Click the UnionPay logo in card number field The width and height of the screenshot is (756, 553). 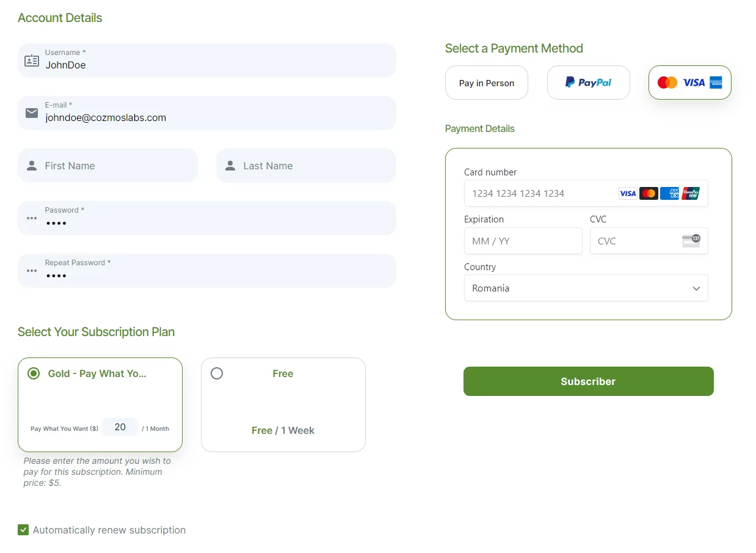(x=691, y=194)
